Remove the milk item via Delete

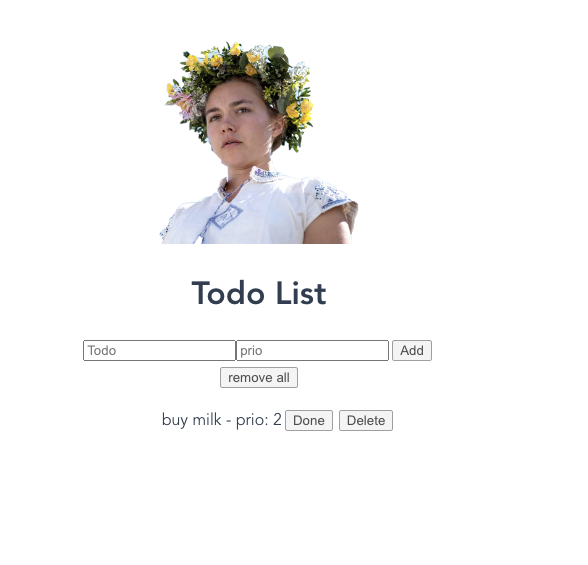(366, 420)
